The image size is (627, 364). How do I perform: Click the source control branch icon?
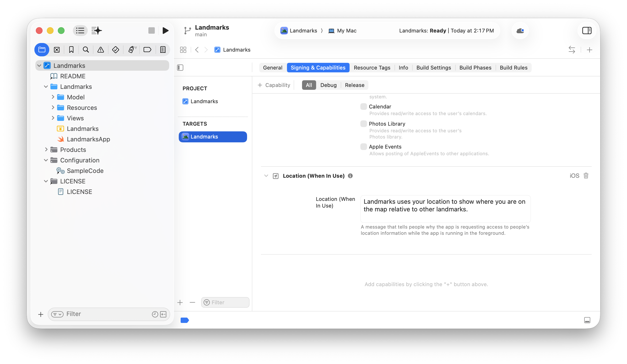click(187, 31)
